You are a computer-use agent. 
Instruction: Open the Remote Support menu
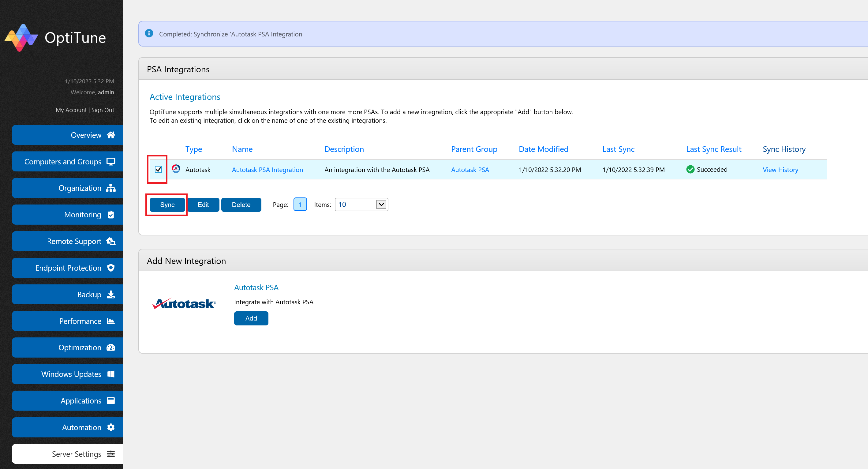pyautogui.click(x=67, y=241)
